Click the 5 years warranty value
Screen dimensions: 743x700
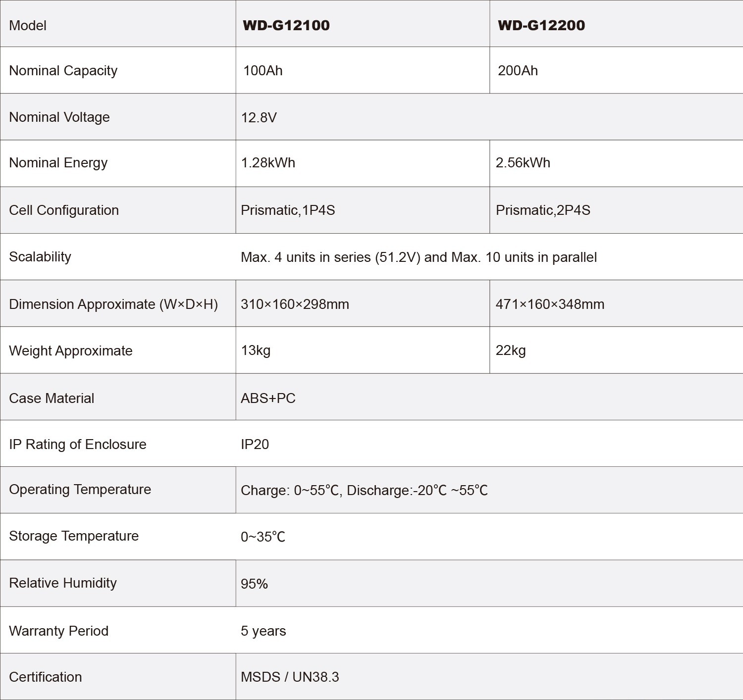point(263,631)
